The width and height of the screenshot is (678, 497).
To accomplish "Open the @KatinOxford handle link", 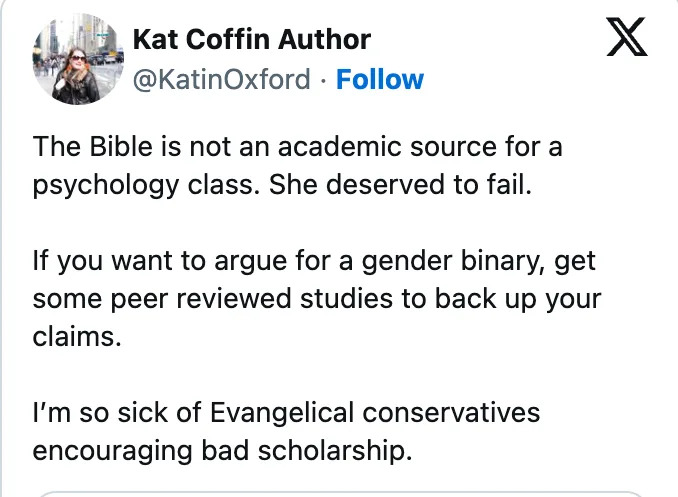I will tap(221, 80).
